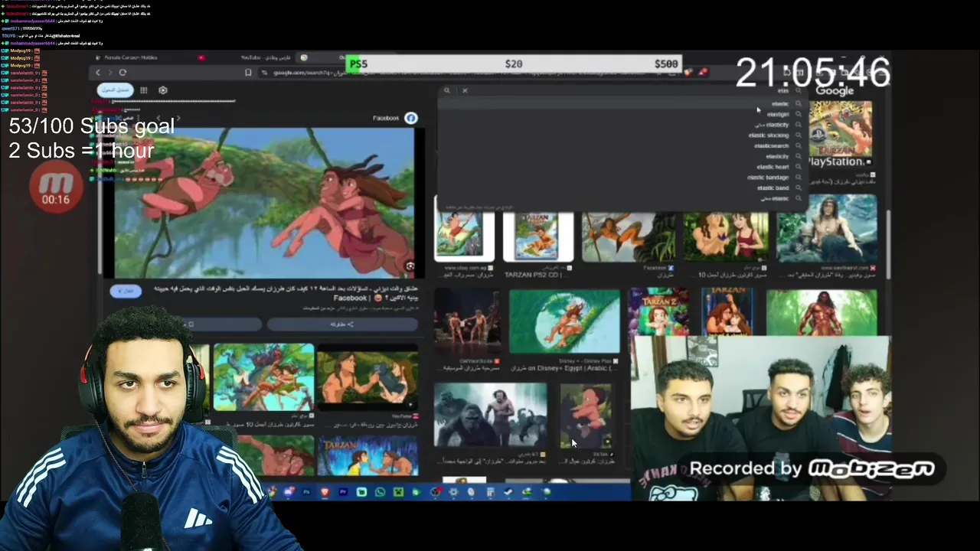Open the stage musical Tarzan image result

coord(467,321)
